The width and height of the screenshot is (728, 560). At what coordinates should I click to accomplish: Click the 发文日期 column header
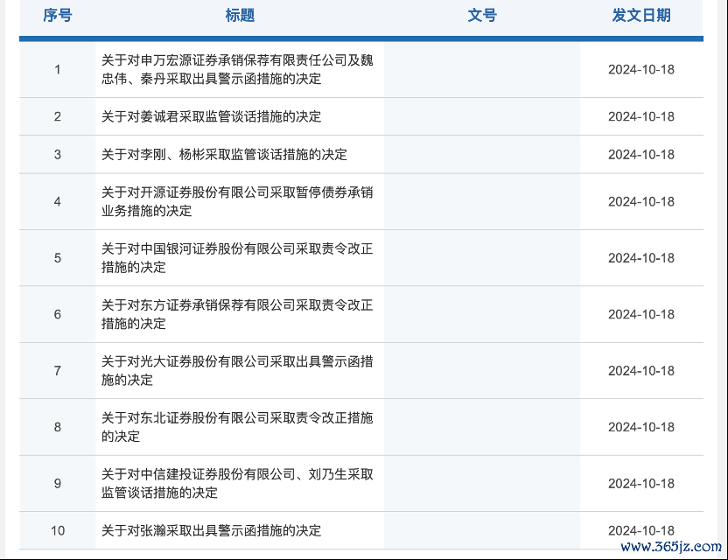[x=641, y=16]
